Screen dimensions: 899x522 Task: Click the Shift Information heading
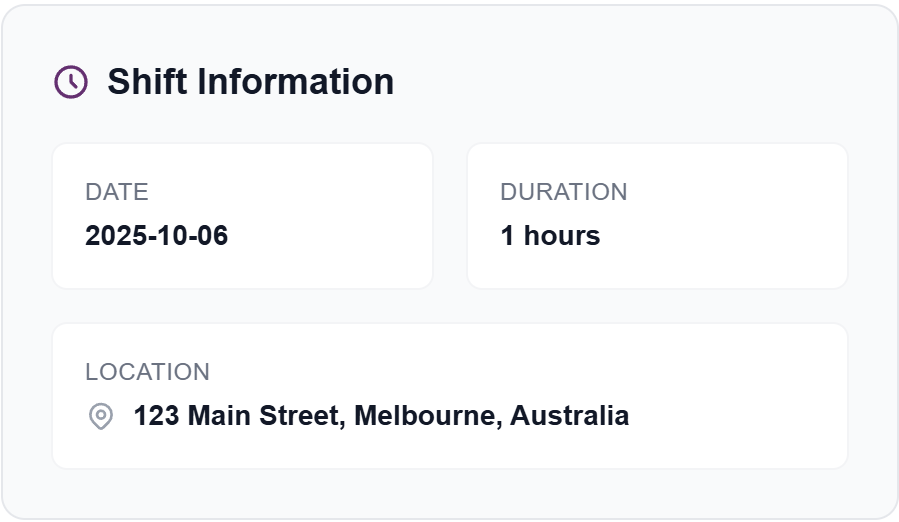[250, 82]
